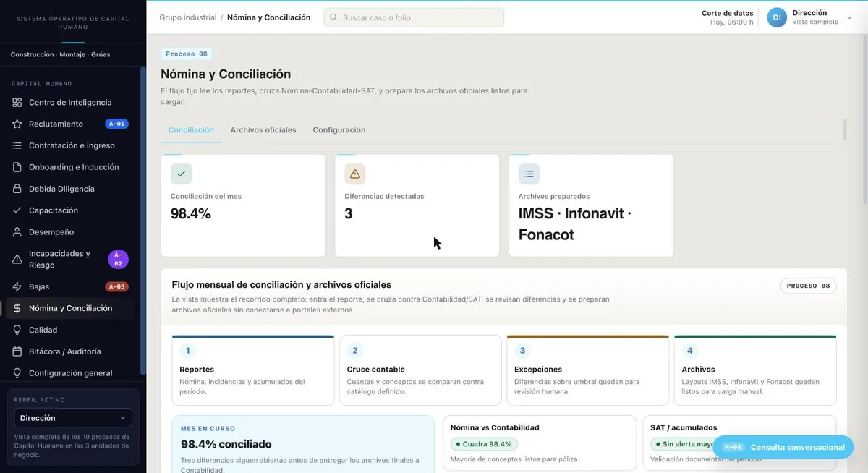The width and height of the screenshot is (868, 473).
Task: Click the Grupo industrial breadcrumb
Action: 188,17
